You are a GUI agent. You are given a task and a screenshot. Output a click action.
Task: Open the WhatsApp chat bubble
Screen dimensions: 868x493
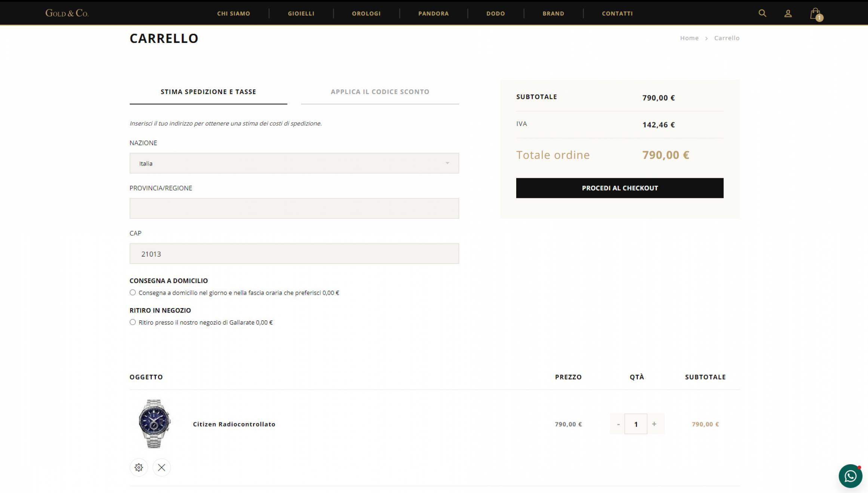coord(850,476)
